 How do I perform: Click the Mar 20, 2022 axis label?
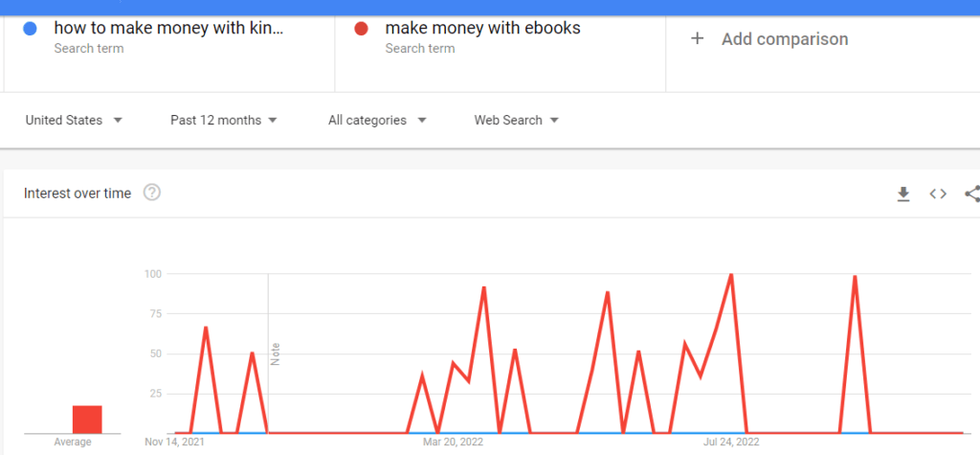(x=453, y=442)
